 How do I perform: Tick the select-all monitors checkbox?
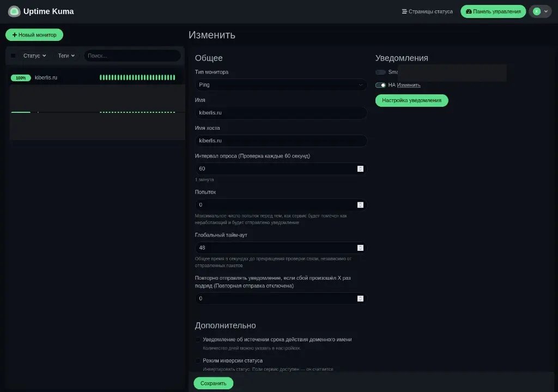pos(13,56)
